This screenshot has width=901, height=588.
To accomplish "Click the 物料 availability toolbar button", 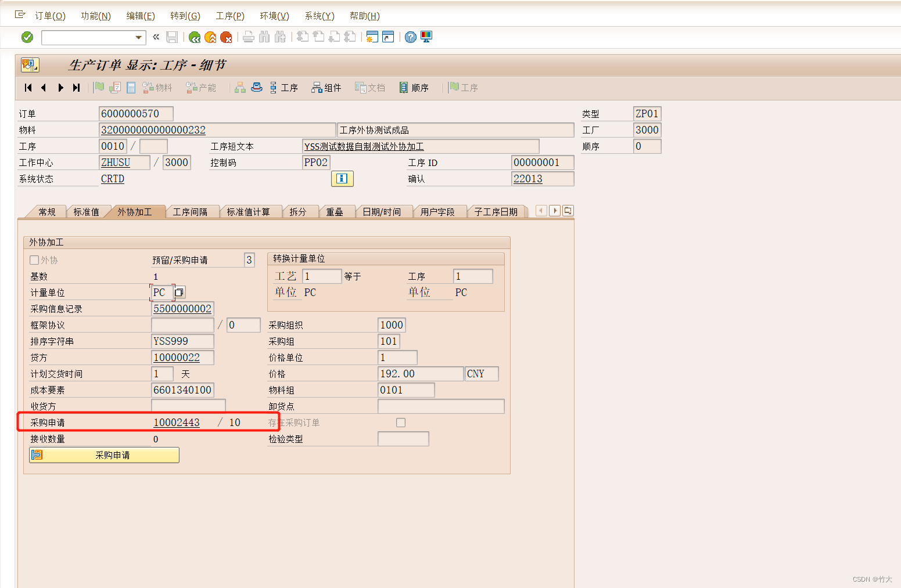I will [157, 88].
